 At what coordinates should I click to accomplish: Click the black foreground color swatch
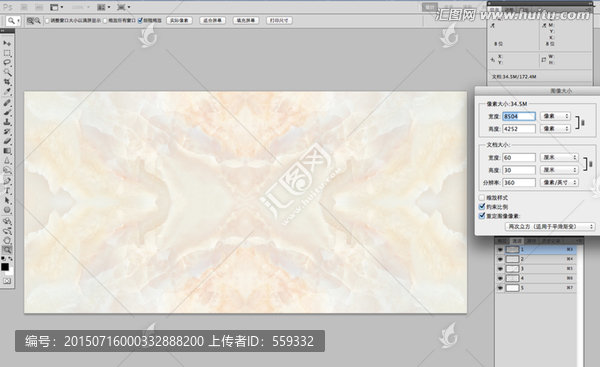(5, 267)
